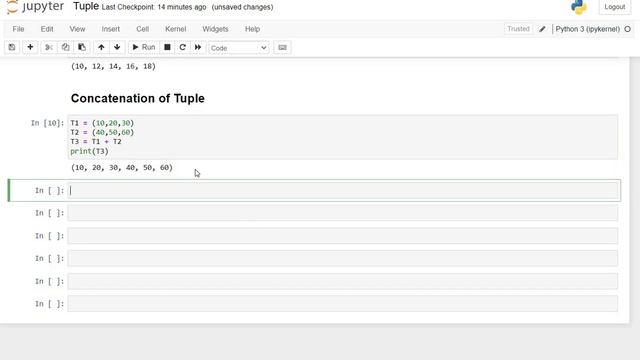Open the command palette keyboard icon
The height and width of the screenshot is (360, 640).
pos(282,47)
